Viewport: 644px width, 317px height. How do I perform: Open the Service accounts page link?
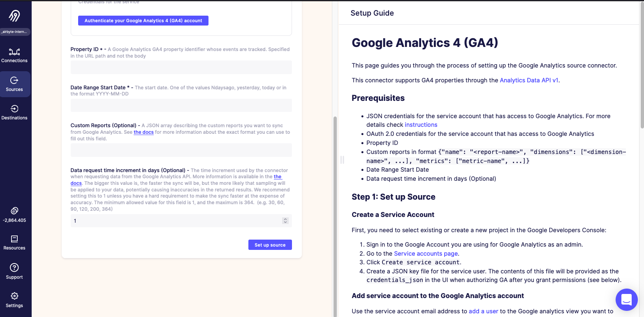pos(426,253)
